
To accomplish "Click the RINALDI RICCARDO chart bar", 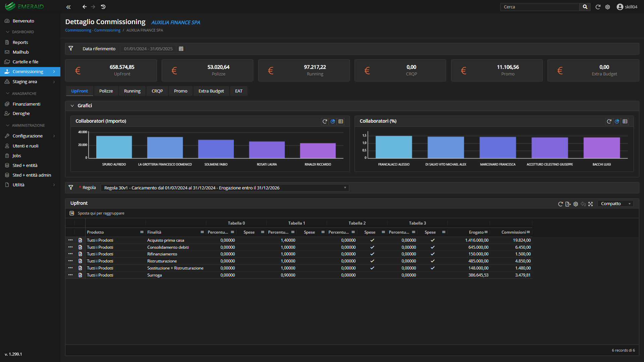I will point(318,150).
